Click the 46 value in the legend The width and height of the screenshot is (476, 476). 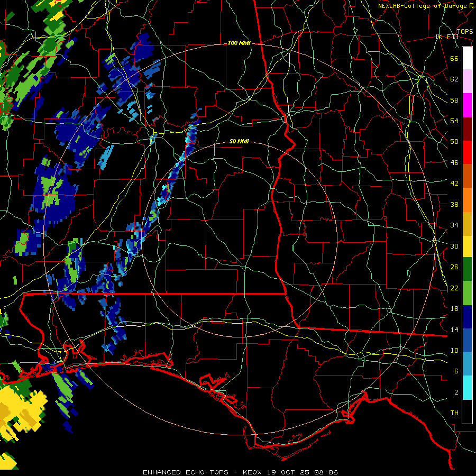454,163
